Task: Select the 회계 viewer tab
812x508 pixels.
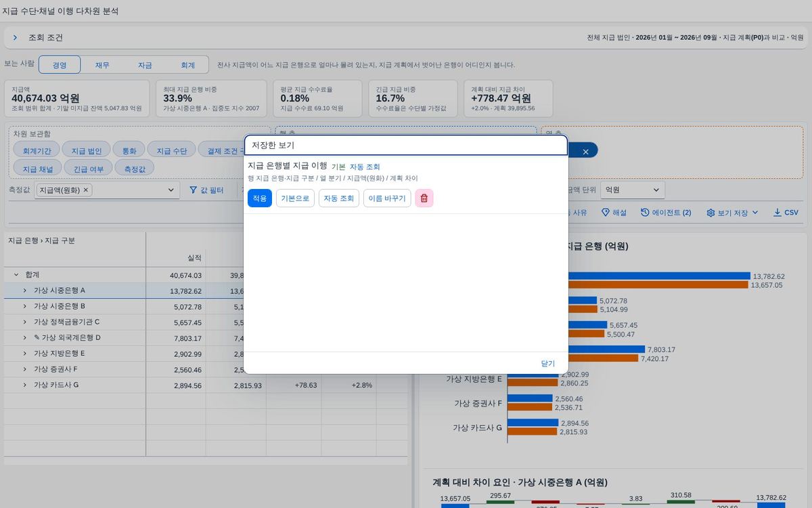Action: click(187, 65)
